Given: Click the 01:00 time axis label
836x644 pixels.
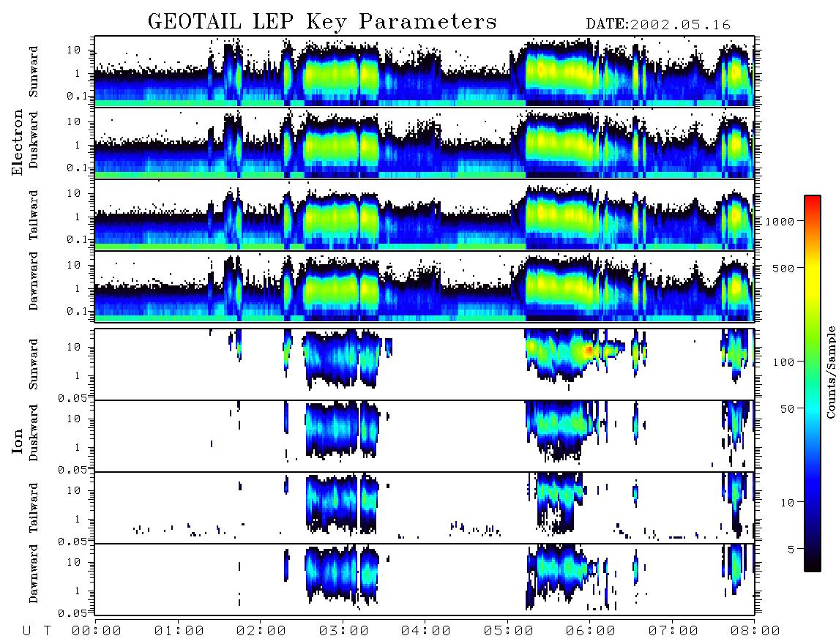Looking at the screenshot, I should (x=179, y=631).
